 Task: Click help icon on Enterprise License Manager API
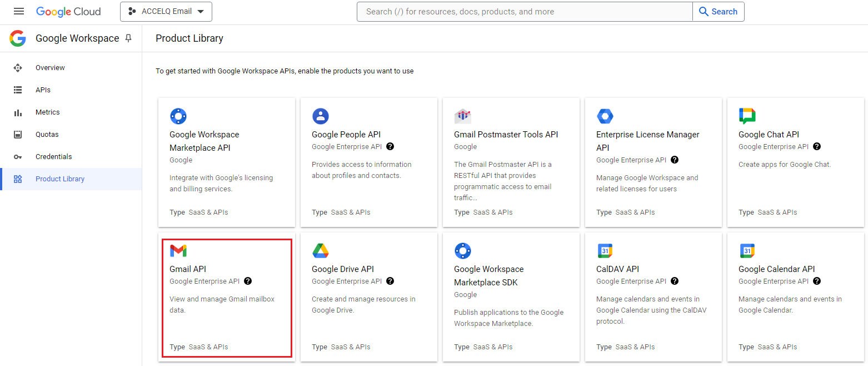click(675, 160)
